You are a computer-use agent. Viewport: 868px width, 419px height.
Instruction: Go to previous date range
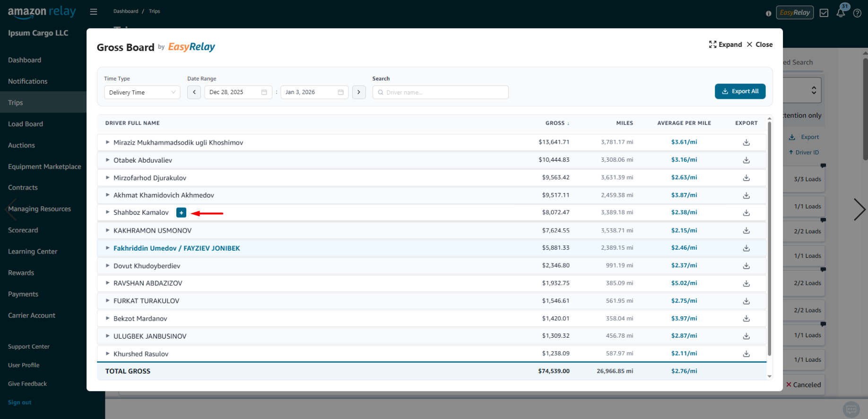point(194,92)
